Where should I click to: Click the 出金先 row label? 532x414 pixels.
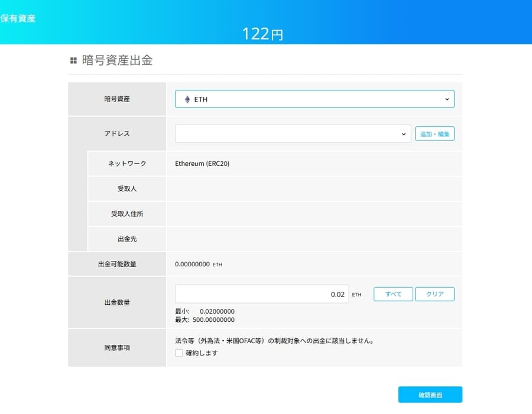pyautogui.click(x=127, y=239)
